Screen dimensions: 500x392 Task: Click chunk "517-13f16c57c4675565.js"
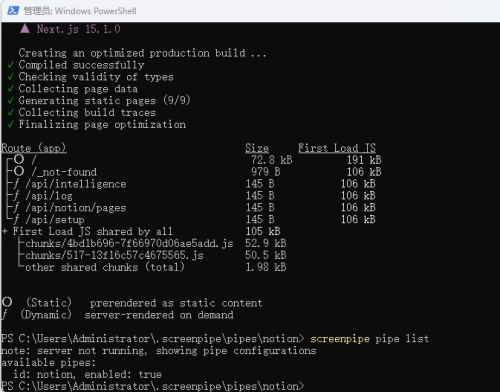point(135,256)
